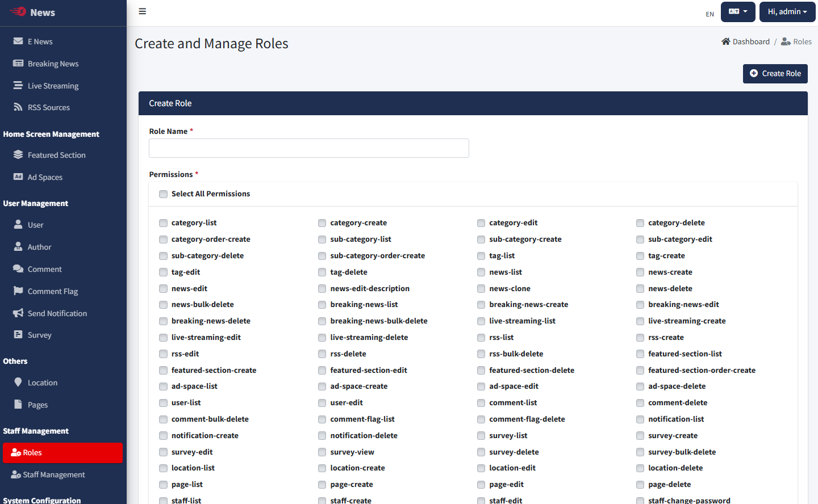818x504 pixels.
Task: Click the Dashboard home icon in breadcrumb
Action: coord(726,41)
